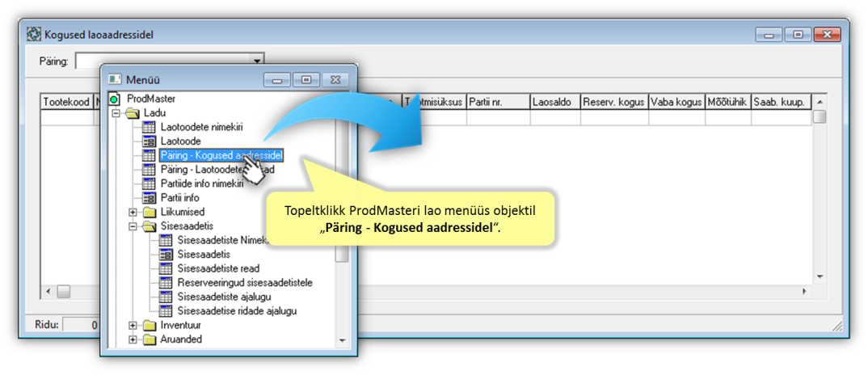
Task: Open the Päring dropdown arrow
Action: click(x=257, y=61)
